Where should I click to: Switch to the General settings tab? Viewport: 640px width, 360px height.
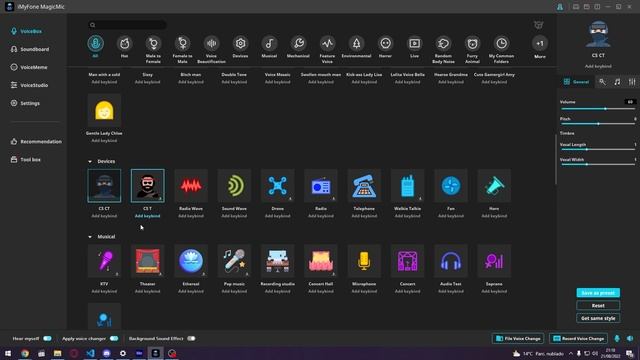click(x=576, y=82)
